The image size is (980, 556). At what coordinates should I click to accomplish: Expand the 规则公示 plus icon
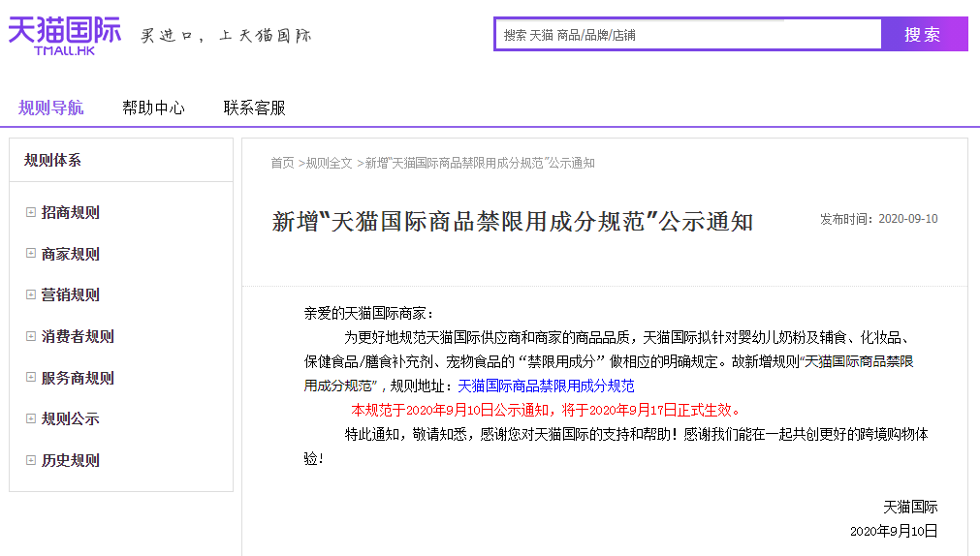pos(31,418)
